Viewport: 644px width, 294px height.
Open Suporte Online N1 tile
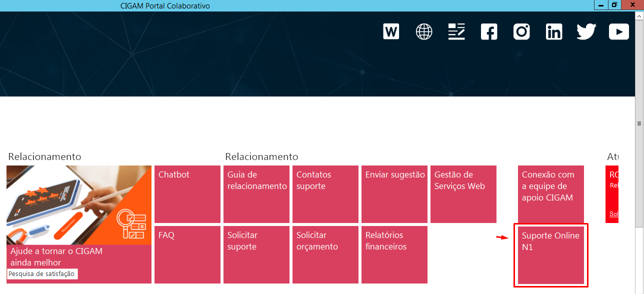pos(551,255)
